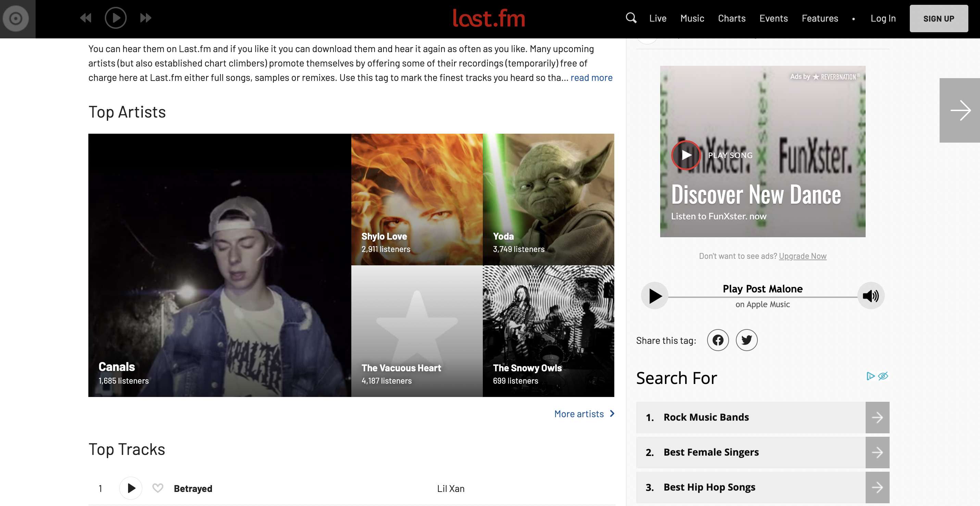
Task: Rewind using the previous track icon
Action: click(86, 17)
